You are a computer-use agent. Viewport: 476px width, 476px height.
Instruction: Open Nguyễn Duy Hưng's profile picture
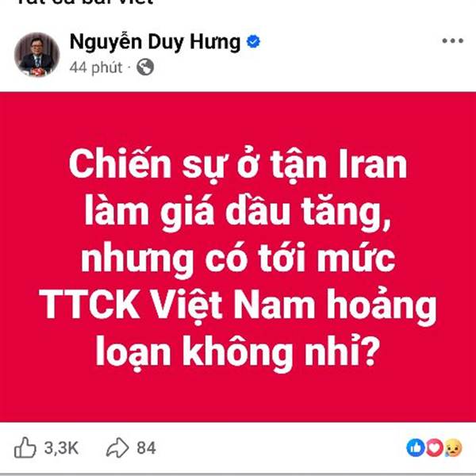click(36, 54)
